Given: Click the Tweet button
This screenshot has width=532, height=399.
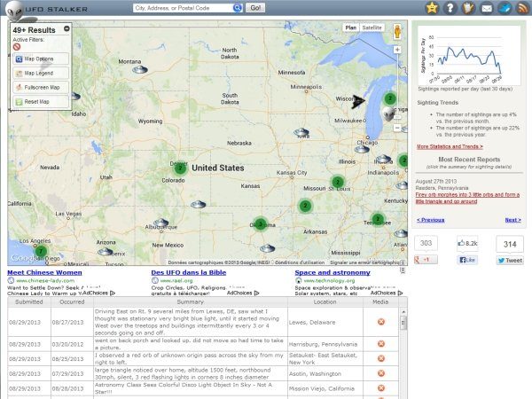Looking at the screenshot, I should click(510, 260).
